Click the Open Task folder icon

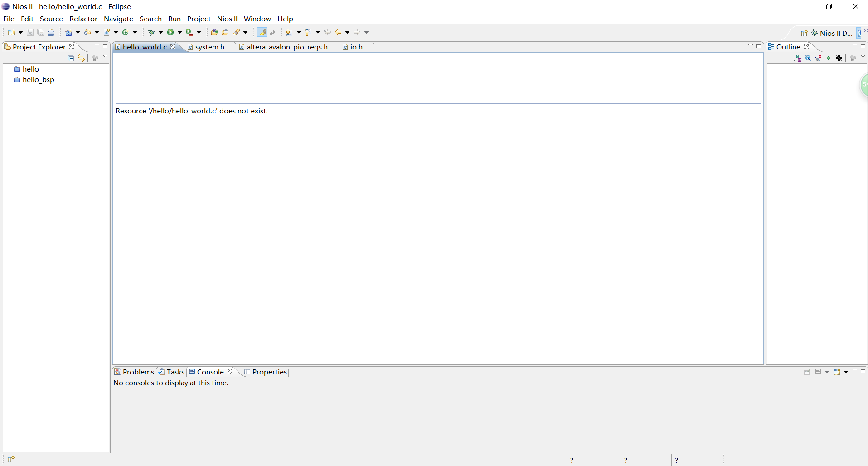tap(225, 32)
